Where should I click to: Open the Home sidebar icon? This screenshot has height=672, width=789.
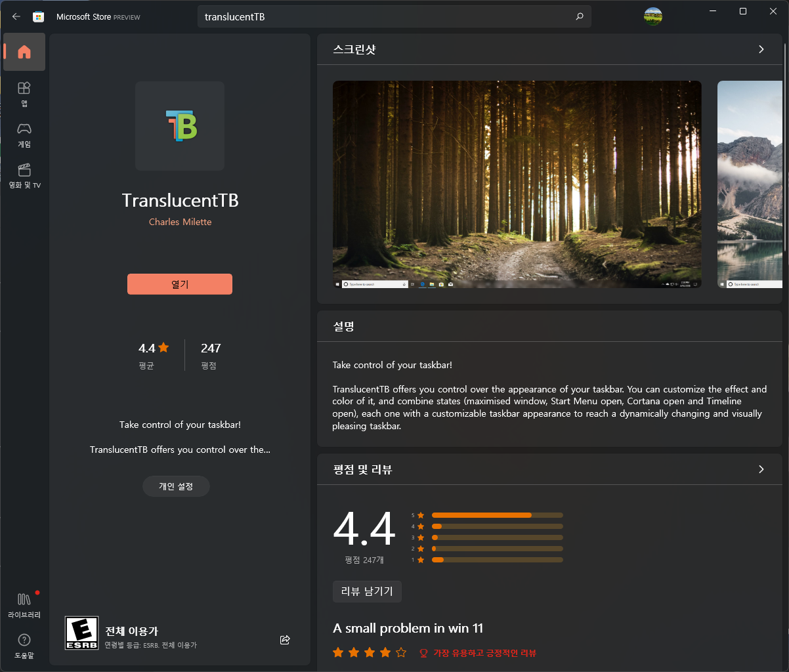24,52
